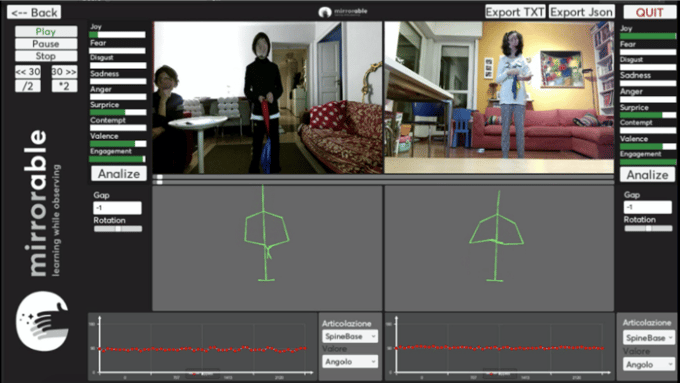Image resolution: width=680 pixels, height=383 pixels.
Task: Open right Valore Angolo dropdown
Action: pyautogui.click(x=649, y=364)
